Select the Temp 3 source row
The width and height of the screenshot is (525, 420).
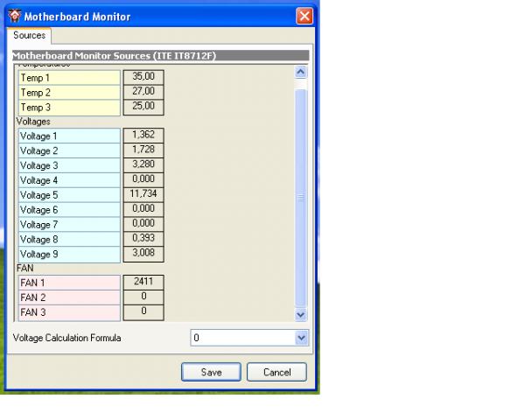click(68, 107)
